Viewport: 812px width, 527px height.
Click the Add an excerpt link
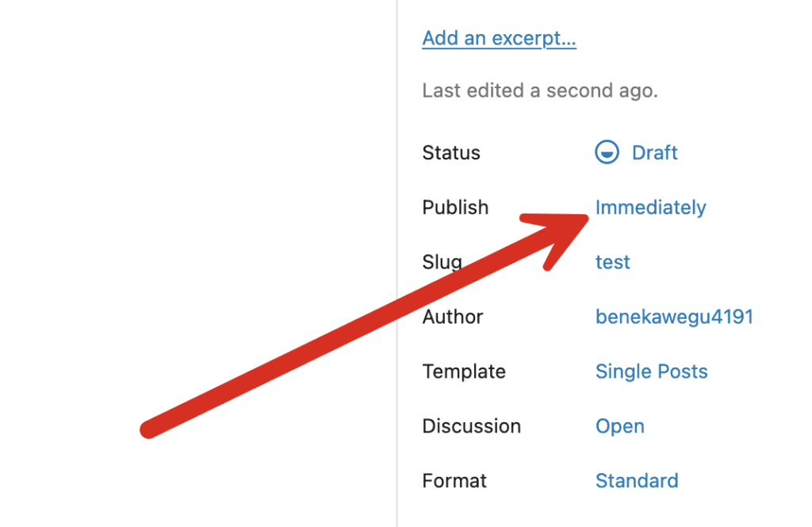tap(499, 38)
